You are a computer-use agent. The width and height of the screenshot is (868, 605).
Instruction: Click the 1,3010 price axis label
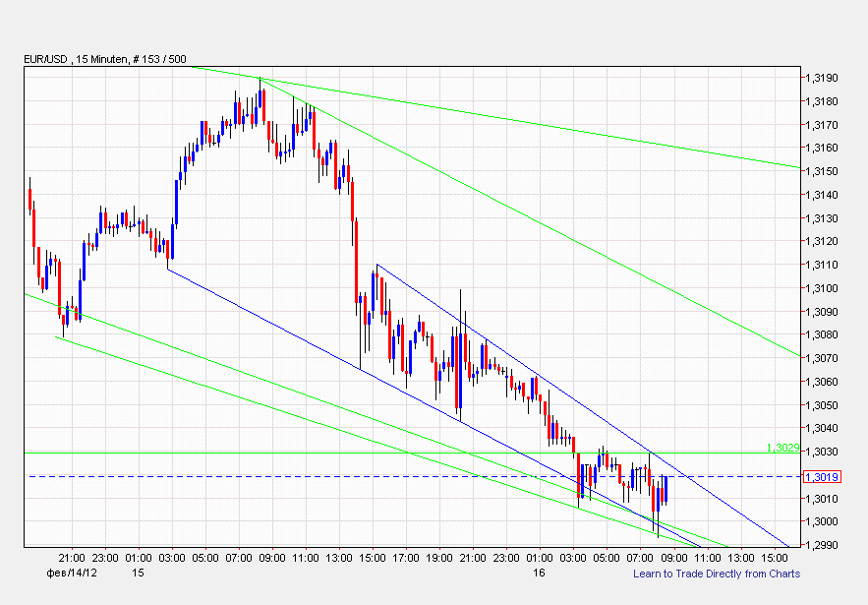coord(822,499)
